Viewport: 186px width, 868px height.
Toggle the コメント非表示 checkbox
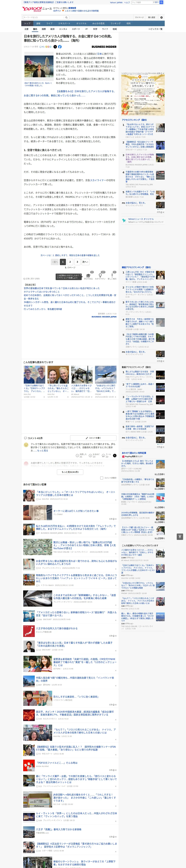point(102,478)
